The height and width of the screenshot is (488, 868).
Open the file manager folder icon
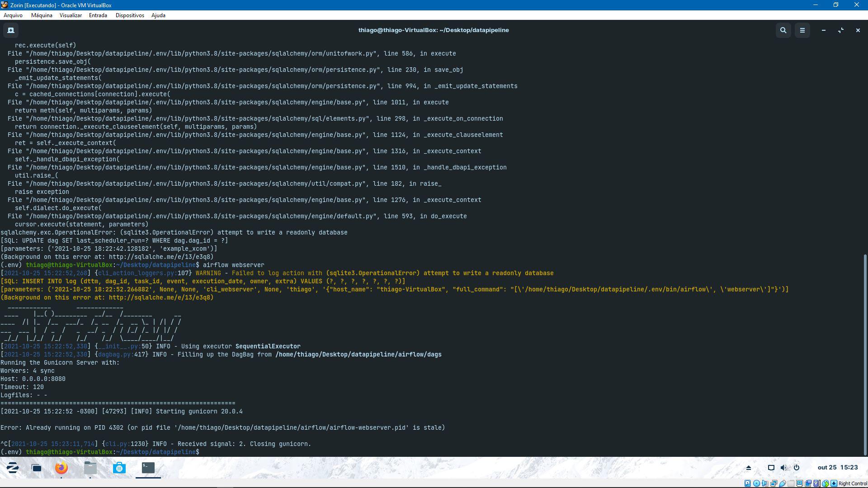[90, 468]
